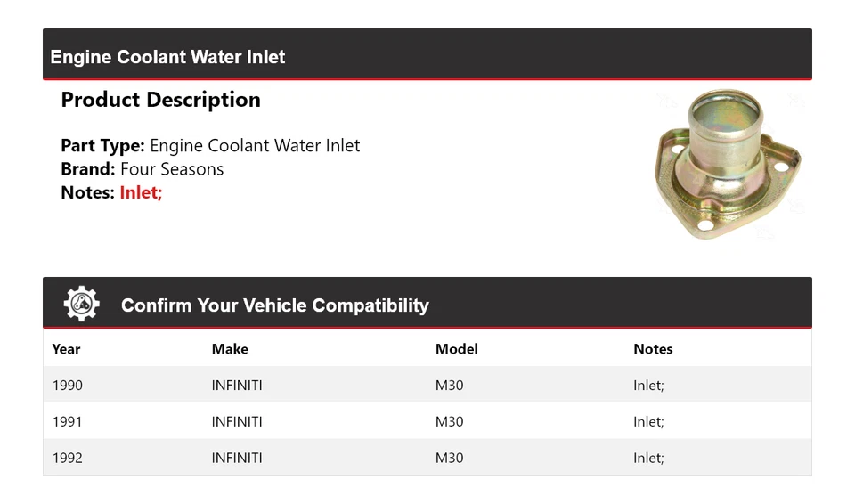Click INFINITI in the 1992 row

[237, 458]
